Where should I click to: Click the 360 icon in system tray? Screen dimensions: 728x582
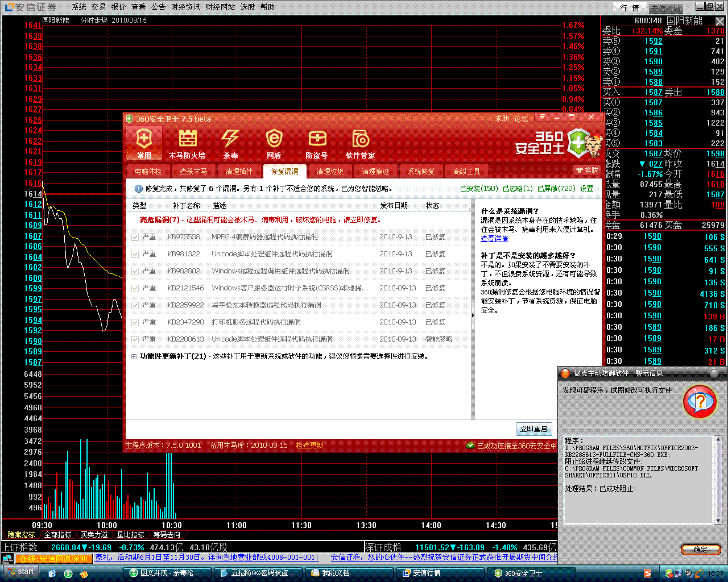(669, 573)
